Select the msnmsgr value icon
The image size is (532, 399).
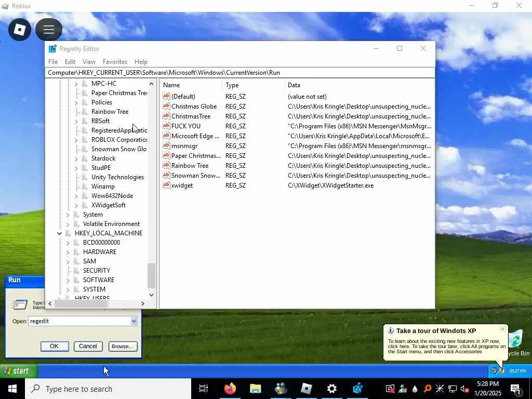tap(166, 145)
